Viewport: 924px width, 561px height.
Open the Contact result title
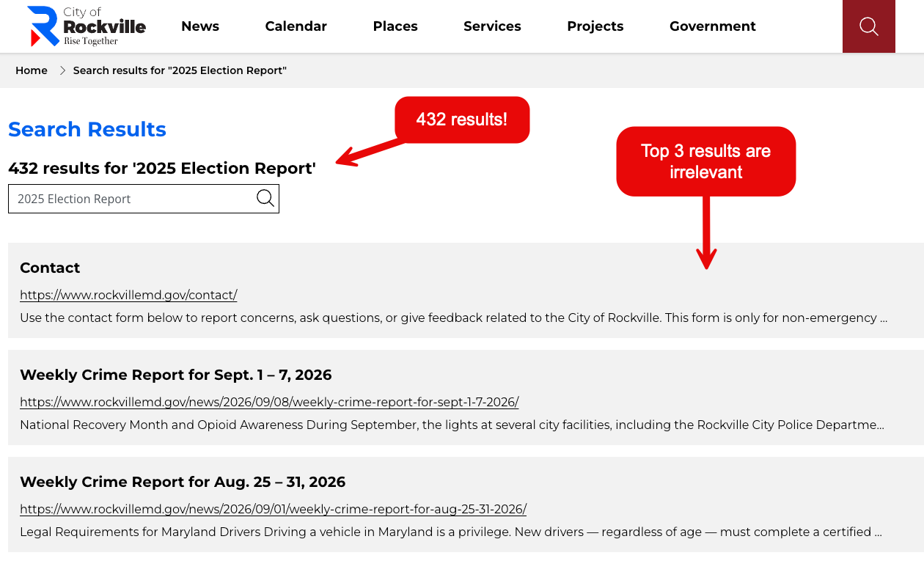point(50,268)
